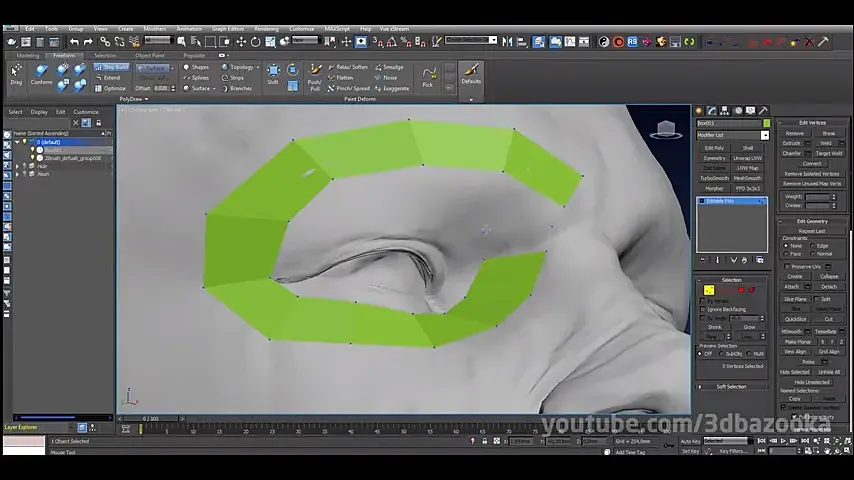Open the Modifiers menu
Viewport: 854px width, 480px height.
pos(155,29)
